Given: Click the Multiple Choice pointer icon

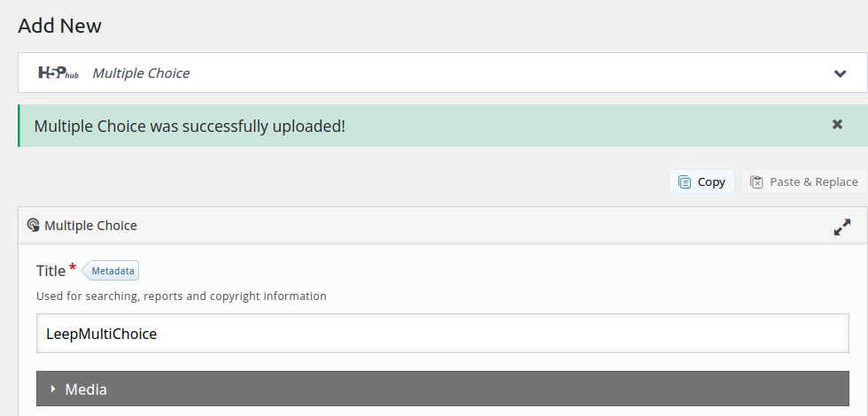Looking at the screenshot, I should point(33,225).
